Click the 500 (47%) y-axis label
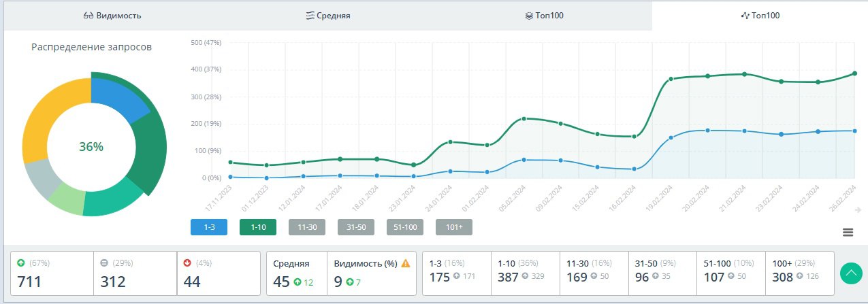868x304 pixels. coord(206,42)
